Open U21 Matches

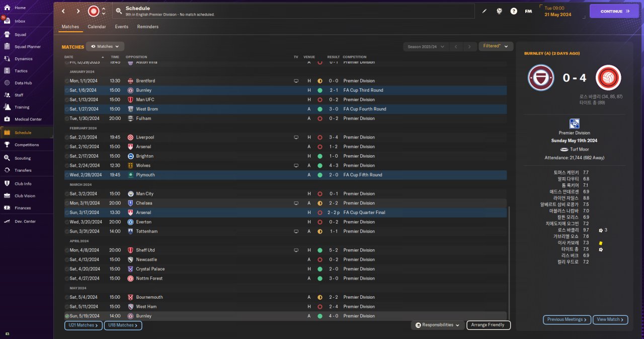84,325
